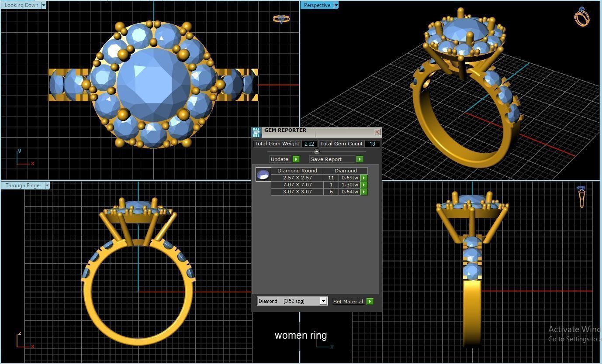Click the Through Finger viewport label
Image resolution: width=602 pixels, height=364 pixels.
pos(23,185)
